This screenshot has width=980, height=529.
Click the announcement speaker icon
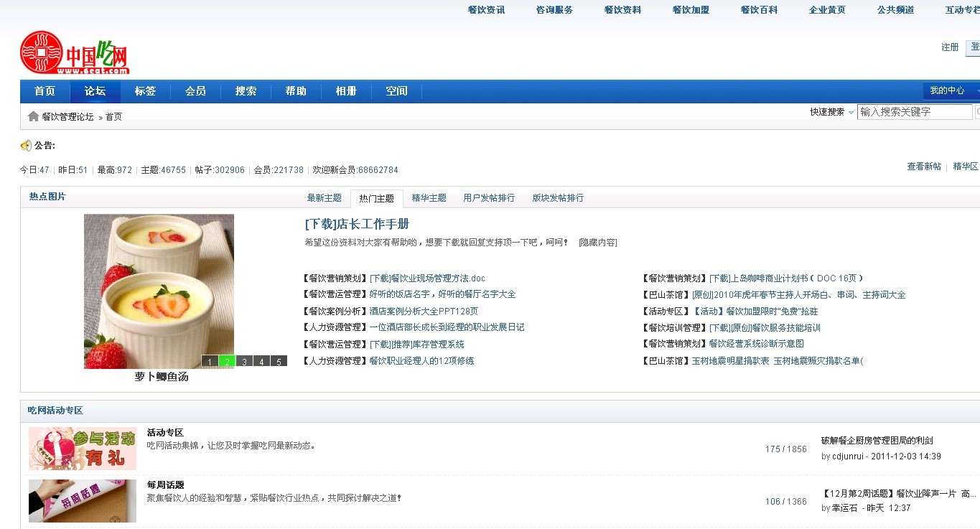click(26, 146)
